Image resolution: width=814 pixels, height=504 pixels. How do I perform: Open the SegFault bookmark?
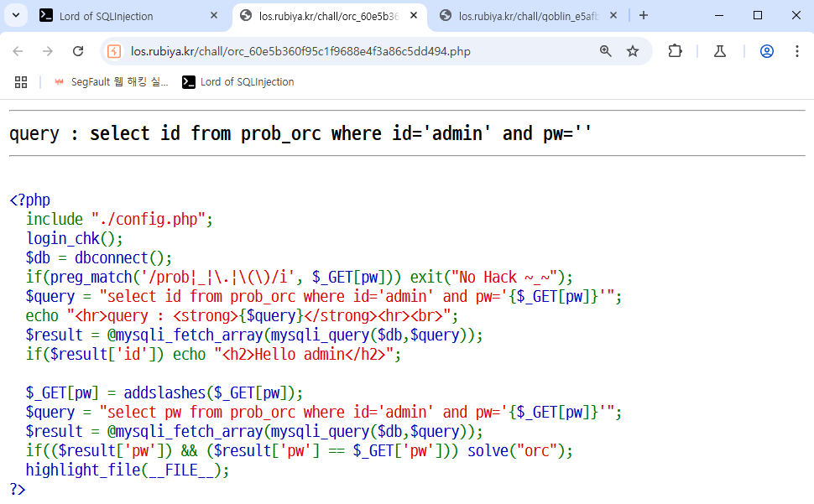pos(111,82)
